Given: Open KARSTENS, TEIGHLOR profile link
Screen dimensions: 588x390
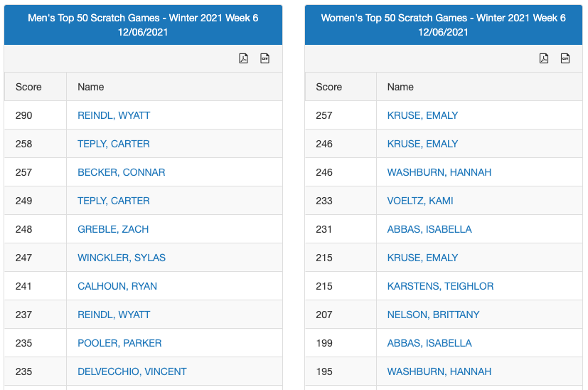Looking at the screenshot, I should (x=440, y=286).
